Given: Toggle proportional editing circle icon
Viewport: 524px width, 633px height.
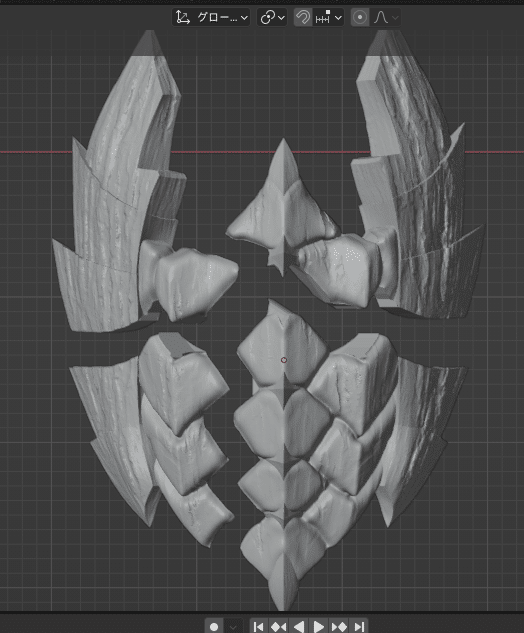Looking at the screenshot, I should pos(360,17).
